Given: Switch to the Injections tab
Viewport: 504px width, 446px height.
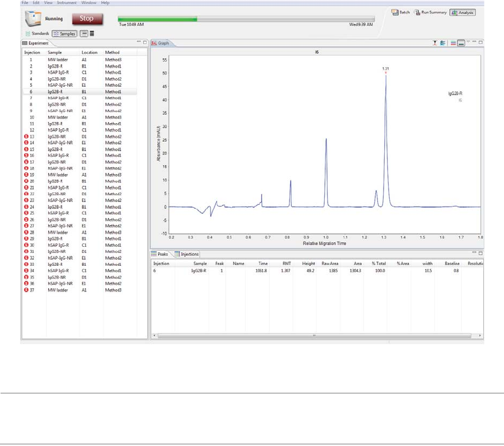Looking at the screenshot, I should pyautogui.click(x=186, y=254).
